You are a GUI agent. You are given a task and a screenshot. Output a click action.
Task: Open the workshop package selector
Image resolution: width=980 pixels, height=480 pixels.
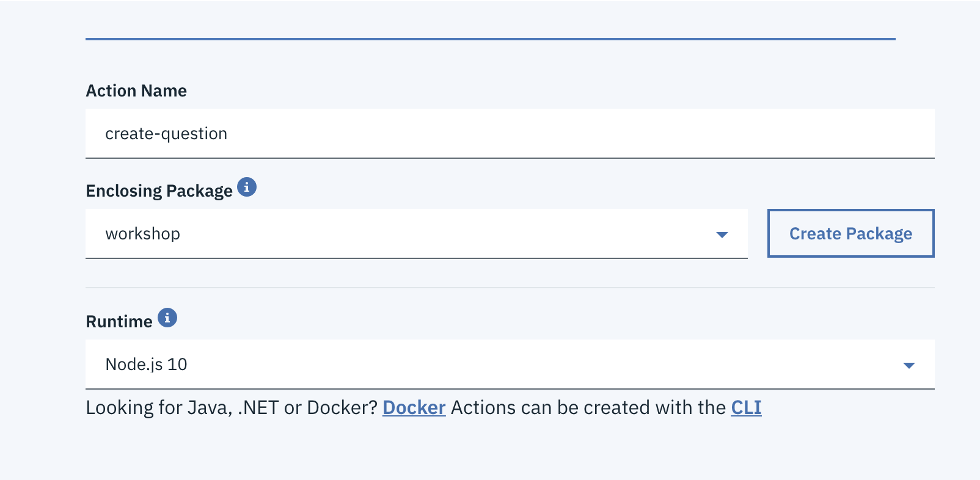[417, 234]
